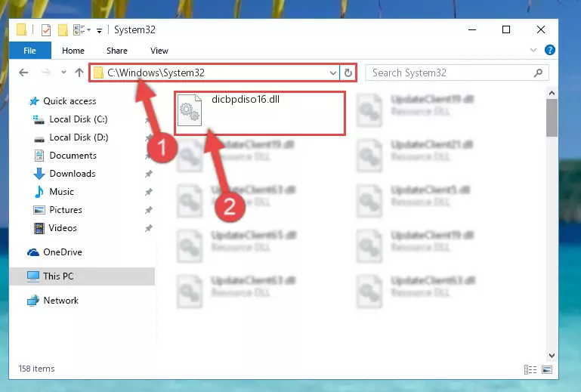Open the Share ribbon tab
Image resolution: width=581 pixels, height=392 pixels.
coord(116,51)
